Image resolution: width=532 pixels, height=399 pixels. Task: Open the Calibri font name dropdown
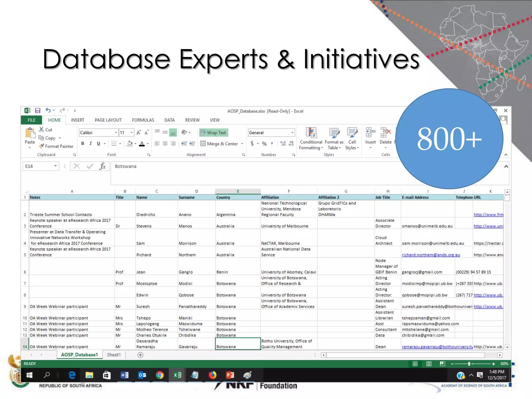click(x=116, y=133)
